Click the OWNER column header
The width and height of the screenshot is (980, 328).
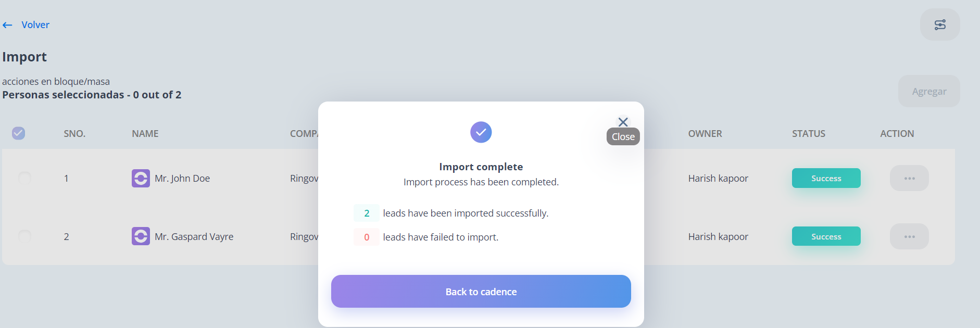point(705,134)
